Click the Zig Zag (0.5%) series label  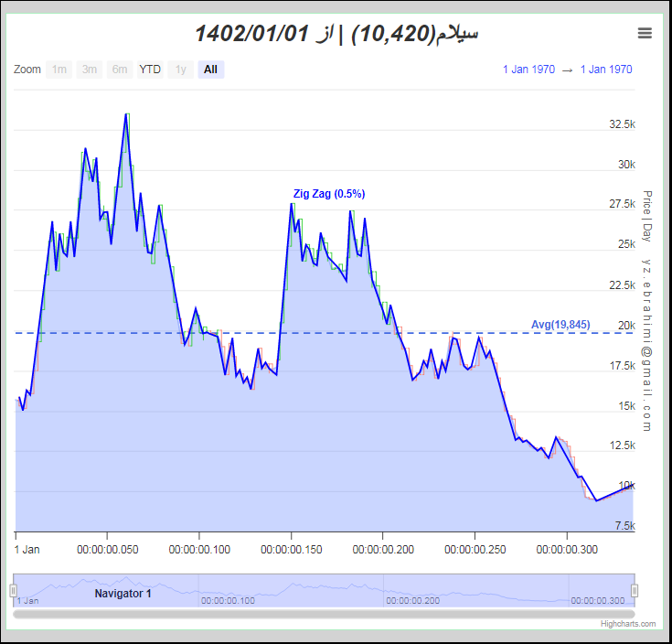[329, 194]
